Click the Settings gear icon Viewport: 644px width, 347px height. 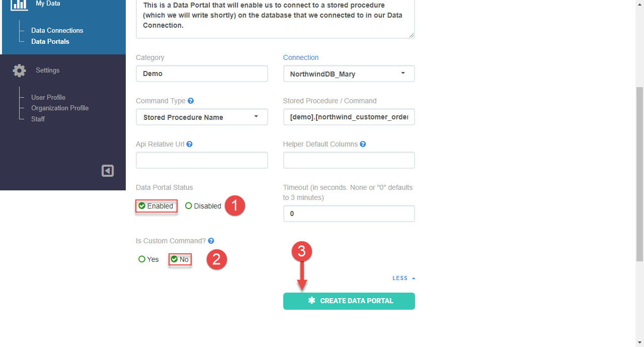click(19, 71)
